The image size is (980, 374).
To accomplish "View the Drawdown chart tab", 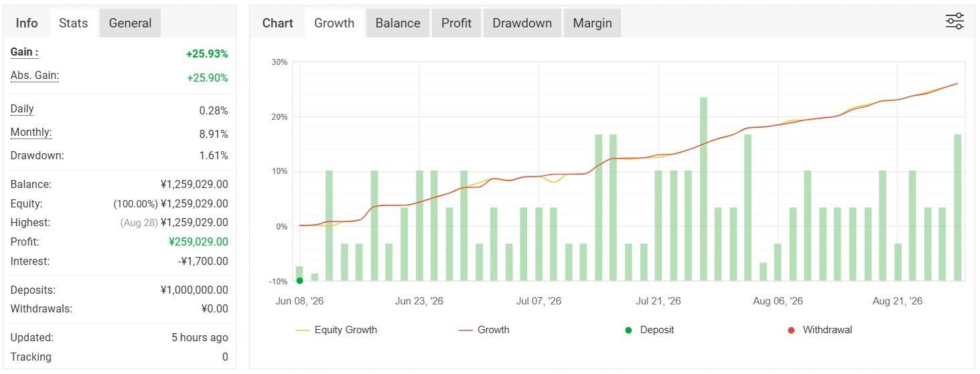I will click(522, 23).
